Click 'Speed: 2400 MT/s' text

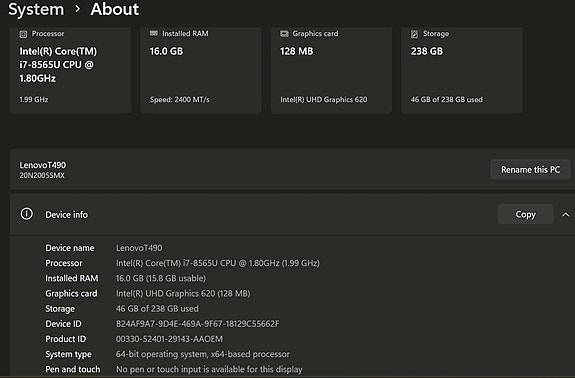point(180,99)
